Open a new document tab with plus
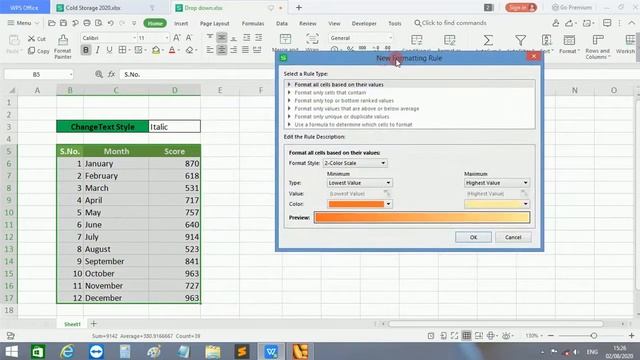Screen dimensions: 640x360 pyautogui.click(x=299, y=7)
